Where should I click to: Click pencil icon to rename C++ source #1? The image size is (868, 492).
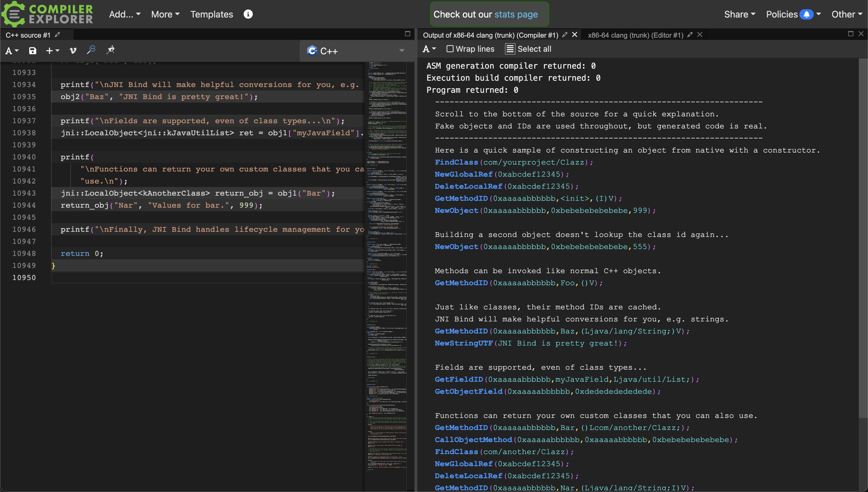(58, 35)
